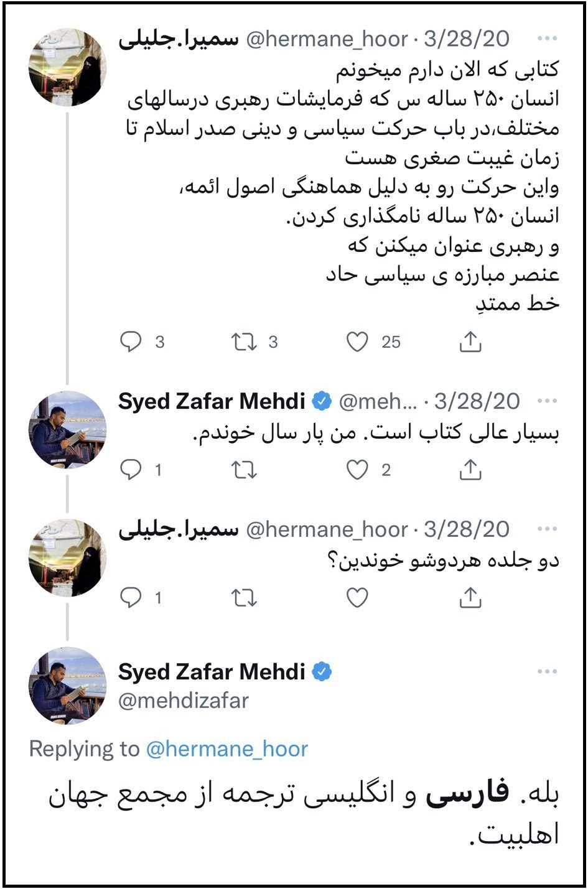Like the third tweet with no likes
The image size is (588, 889).
point(357,598)
